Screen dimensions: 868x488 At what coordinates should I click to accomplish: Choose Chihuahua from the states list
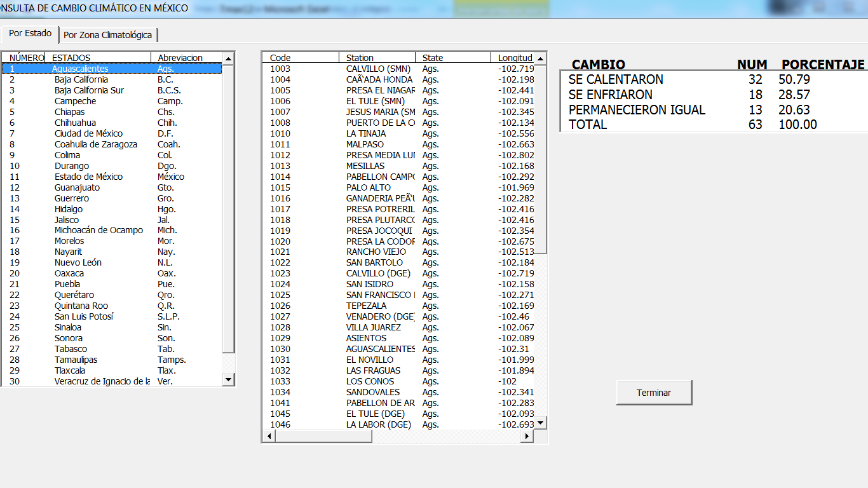coord(75,123)
